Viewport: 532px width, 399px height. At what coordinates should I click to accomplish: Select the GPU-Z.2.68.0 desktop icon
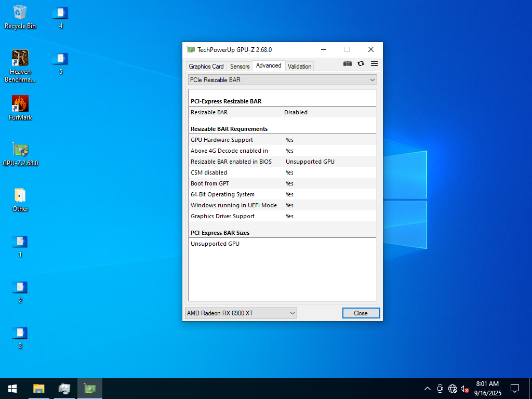click(x=20, y=154)
